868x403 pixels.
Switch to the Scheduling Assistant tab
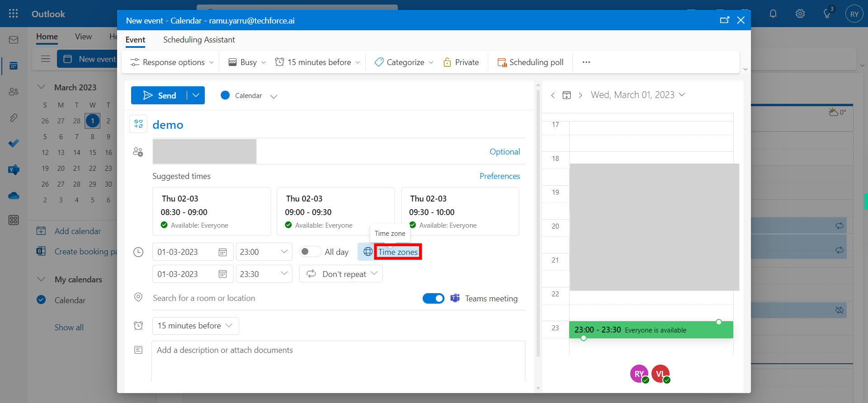tap(199, 40)
